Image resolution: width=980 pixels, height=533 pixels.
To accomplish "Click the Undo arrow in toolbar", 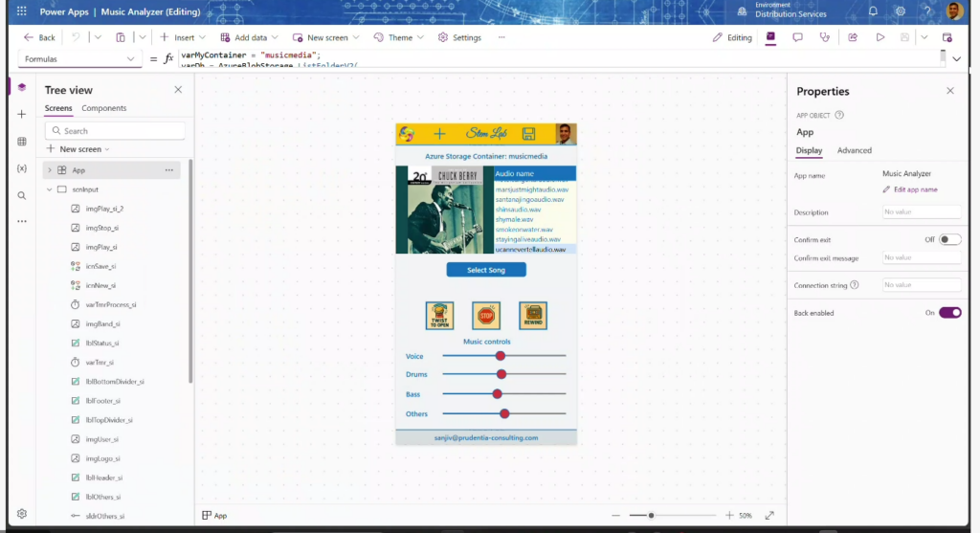I will pyautogui.click(x=75, y=37).
